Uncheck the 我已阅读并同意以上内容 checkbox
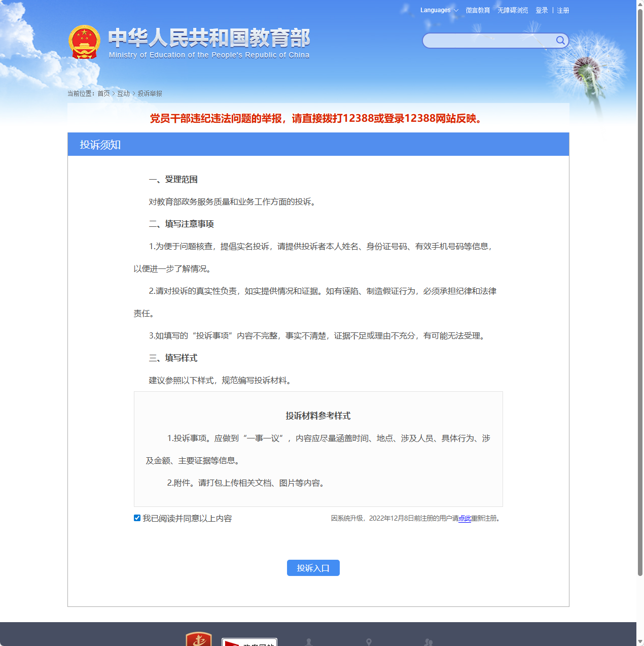Viewport: 644px width, 646px height. [137, 518]
